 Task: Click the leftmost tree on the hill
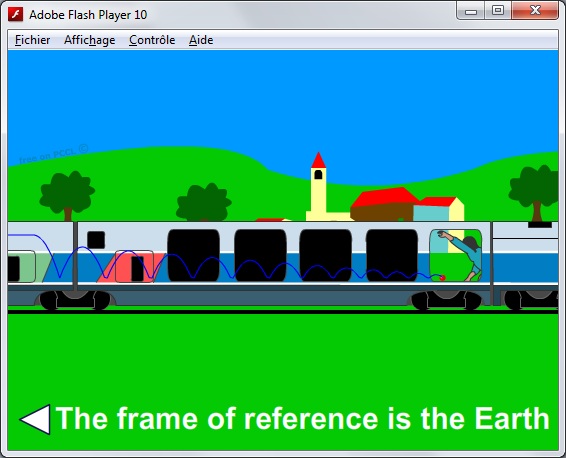(67, 196)
